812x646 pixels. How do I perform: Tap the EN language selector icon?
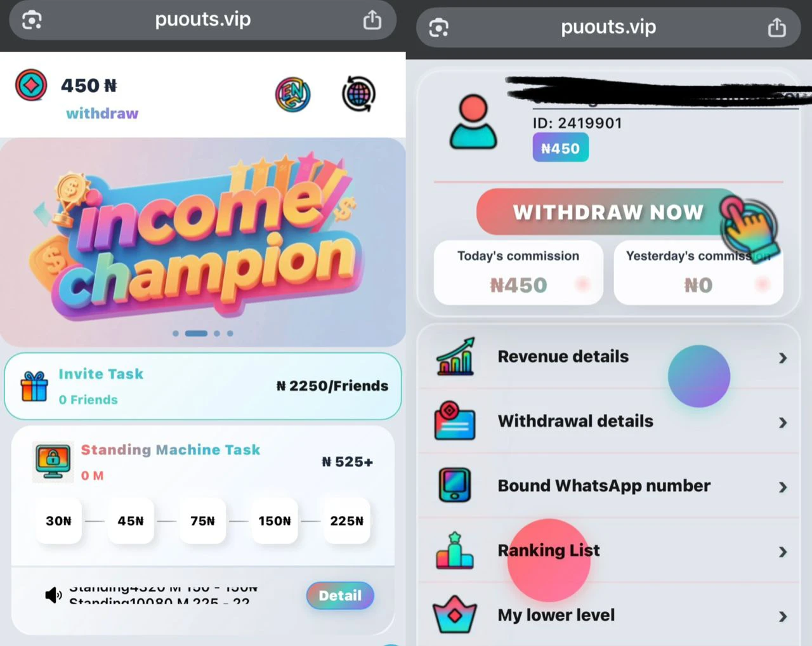point(292,95)
